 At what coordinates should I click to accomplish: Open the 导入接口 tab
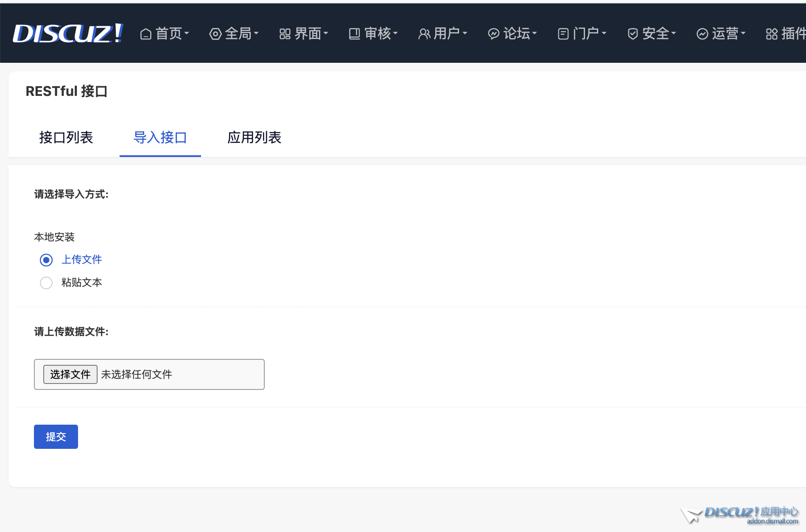pyautogui.click(x=160, y=137)
